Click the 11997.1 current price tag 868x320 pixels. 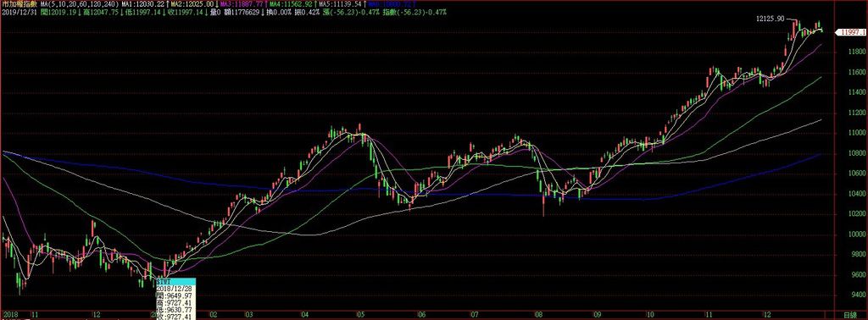(x=851, y=33)
